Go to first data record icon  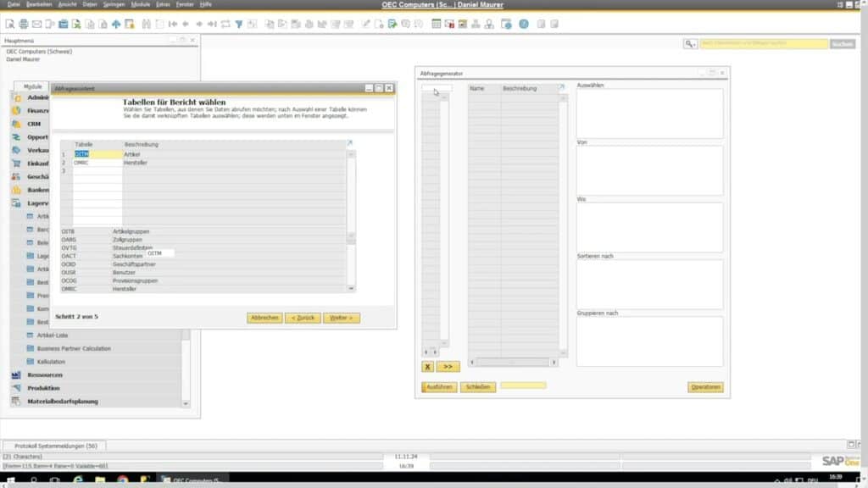[173, 24]
